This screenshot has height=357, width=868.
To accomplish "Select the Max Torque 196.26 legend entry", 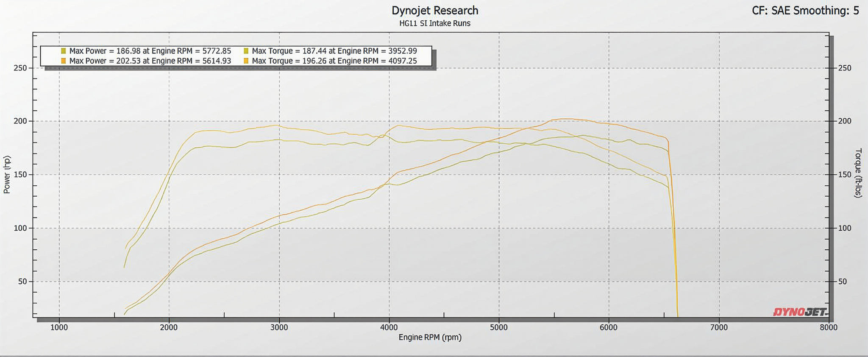I will coord(330,61).
